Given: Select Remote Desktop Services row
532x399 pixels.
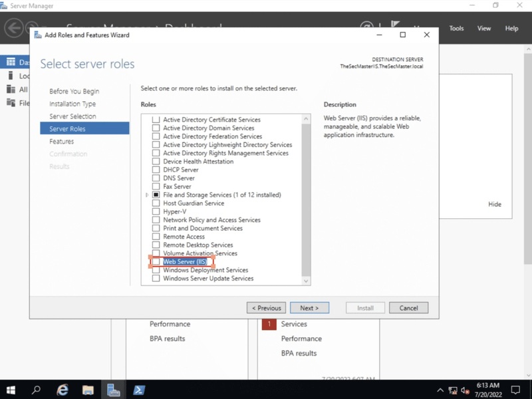Looking at the screenshot, I should click(198, 245).
